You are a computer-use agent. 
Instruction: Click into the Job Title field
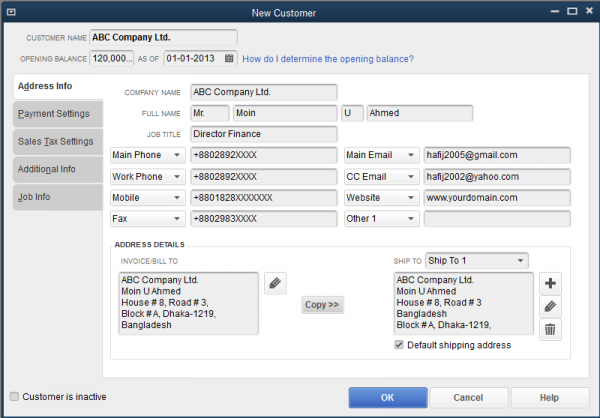point(263,134)
